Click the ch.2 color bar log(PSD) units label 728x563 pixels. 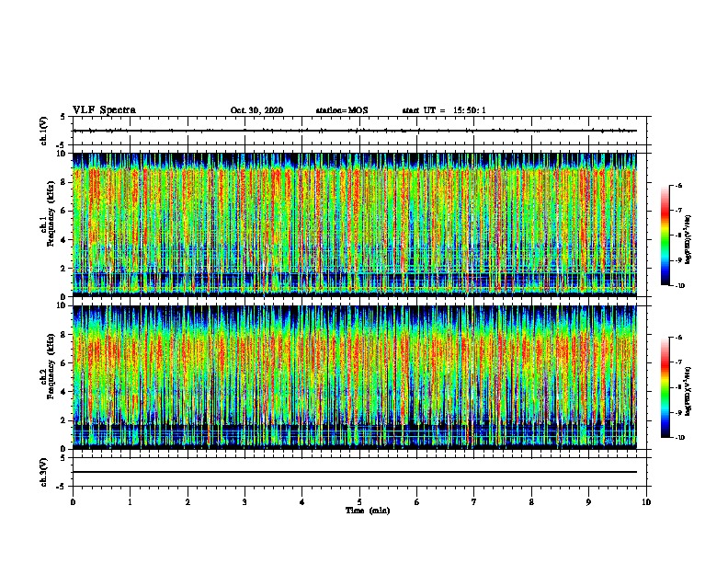click(x=688, y=391)
